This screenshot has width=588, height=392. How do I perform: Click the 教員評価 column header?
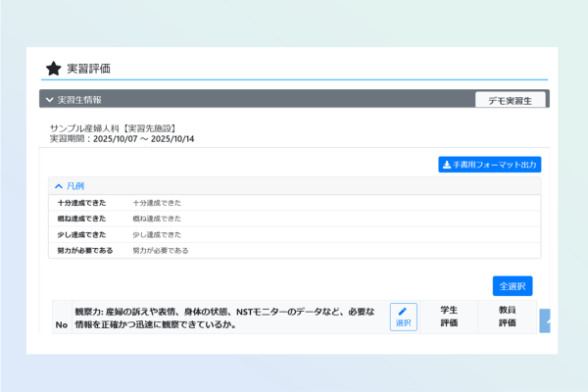[507, 316]
